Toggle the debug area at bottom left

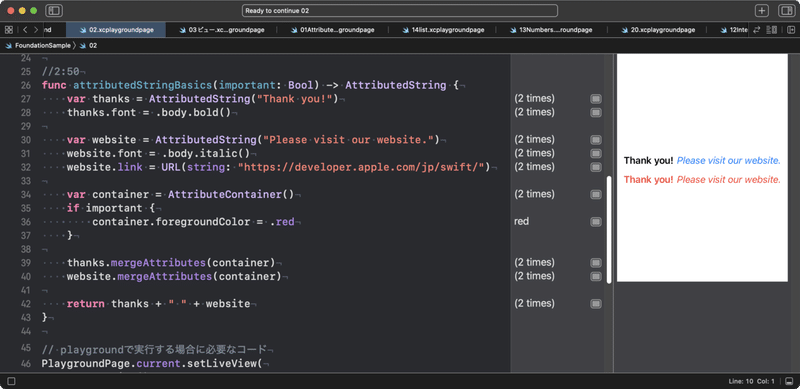point(11,381)
